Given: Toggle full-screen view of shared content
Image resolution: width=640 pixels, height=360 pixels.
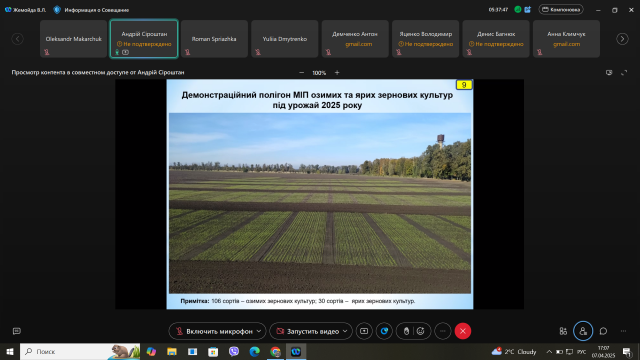Looking at the screenshot, I should point(624,73).
